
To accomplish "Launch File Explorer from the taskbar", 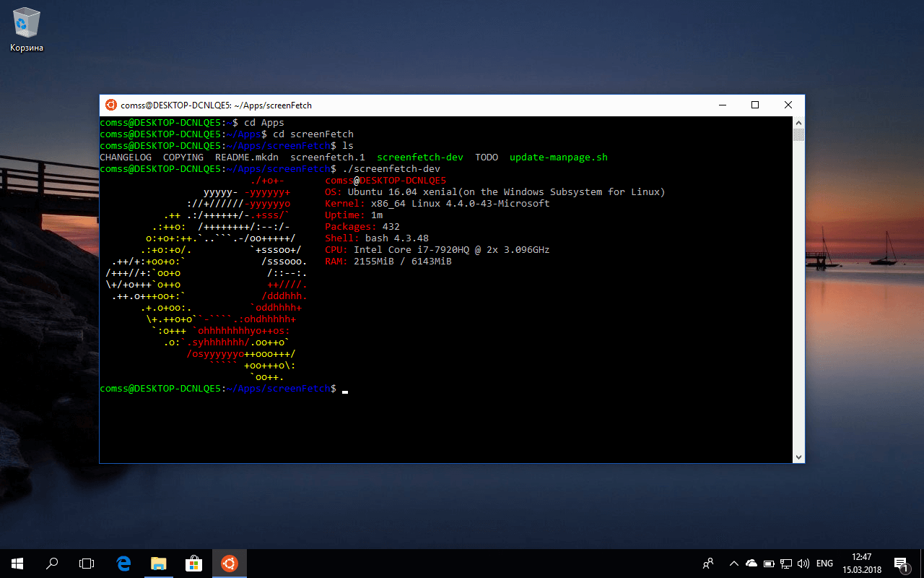I will (x=159, y=563).
